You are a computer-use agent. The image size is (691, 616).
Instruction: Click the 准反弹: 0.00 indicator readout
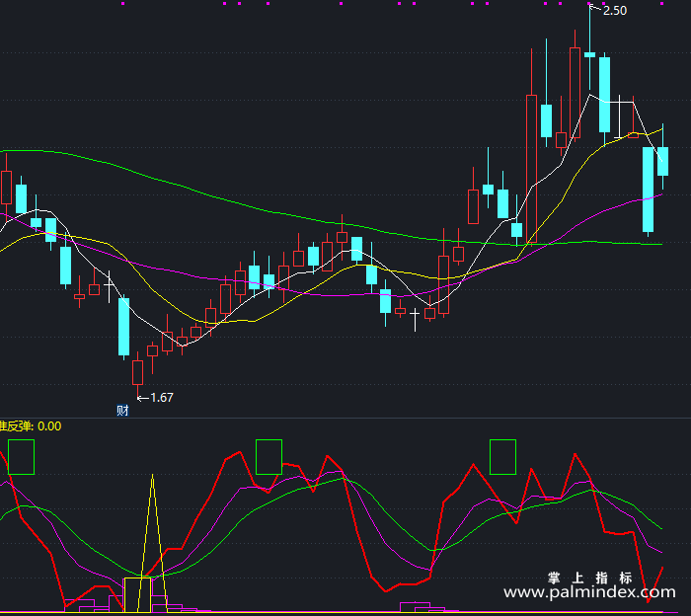click(x=31, y=426)
